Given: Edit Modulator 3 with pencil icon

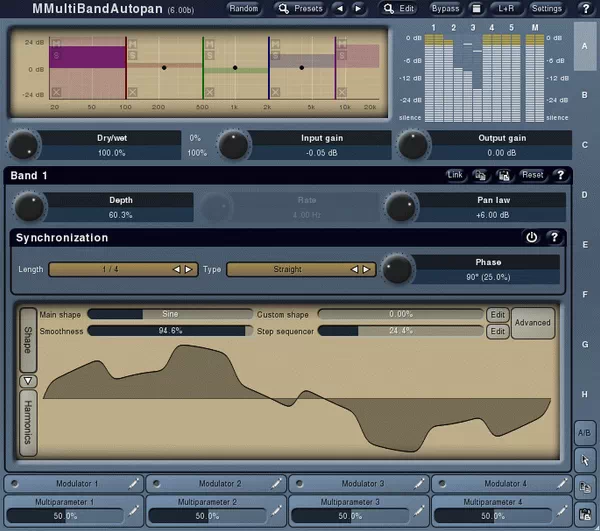Looking at the screenshot, I should tap(419, 484).
